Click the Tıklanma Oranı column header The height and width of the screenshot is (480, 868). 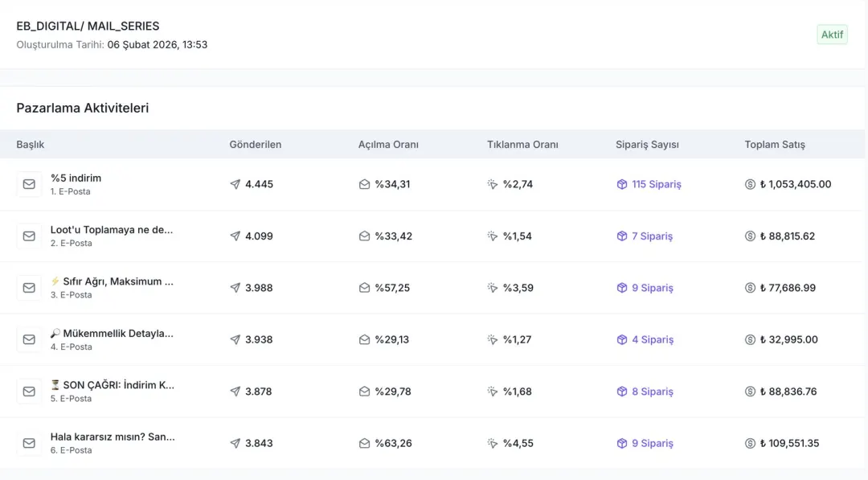coord(522,145)
